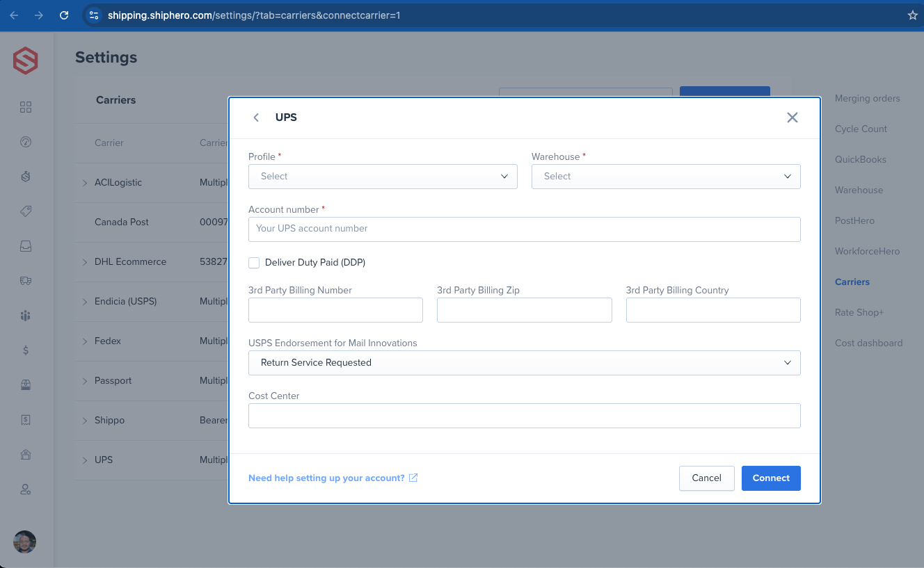The height and width of the screenshot is (568, 924).
Task: Expand the Fedex carrier row
Action: click(x=85, y=341)
